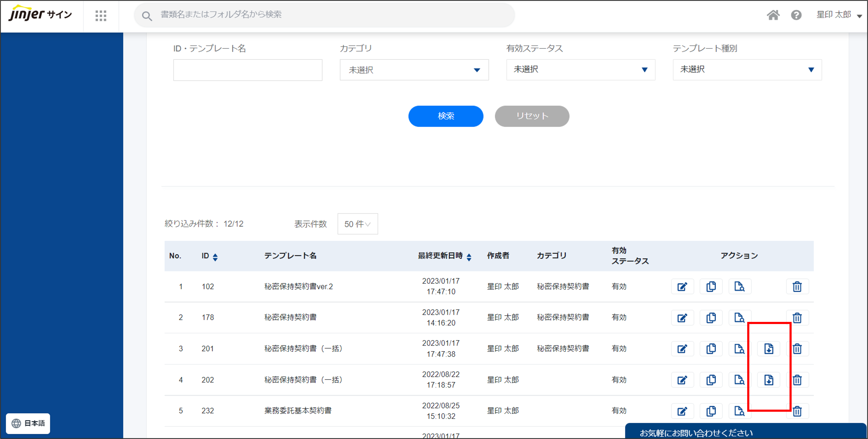Sort table by ID column

pos(215,257)
